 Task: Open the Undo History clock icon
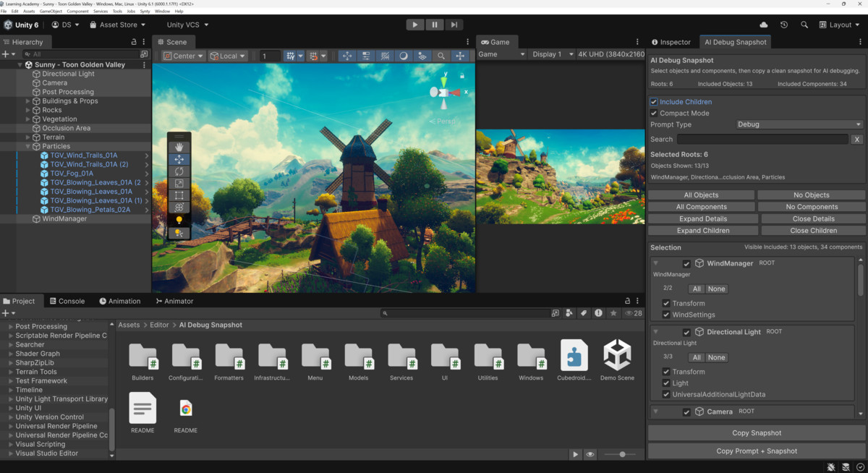(784, 25)
